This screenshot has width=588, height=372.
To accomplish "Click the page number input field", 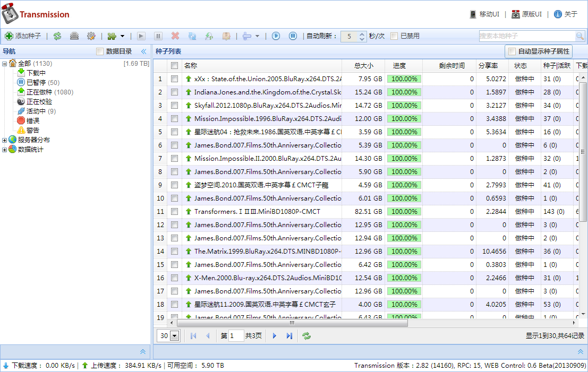I will point(236,336).
